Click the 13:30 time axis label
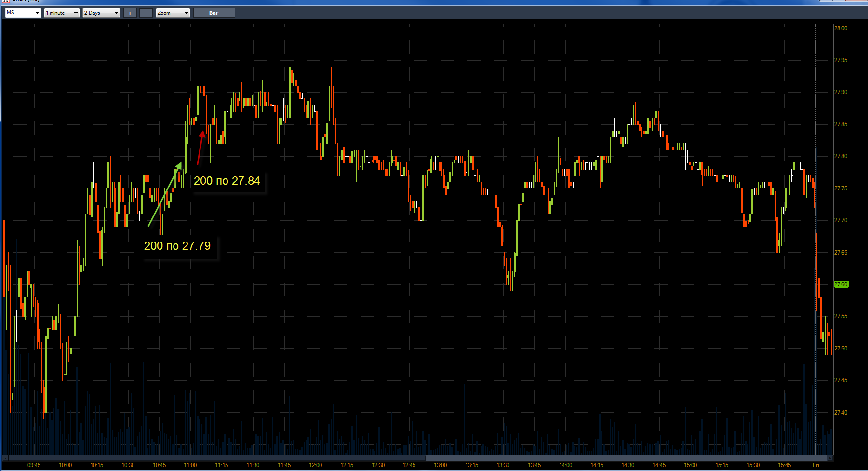868x471 pixels. [x=503, y=465]
